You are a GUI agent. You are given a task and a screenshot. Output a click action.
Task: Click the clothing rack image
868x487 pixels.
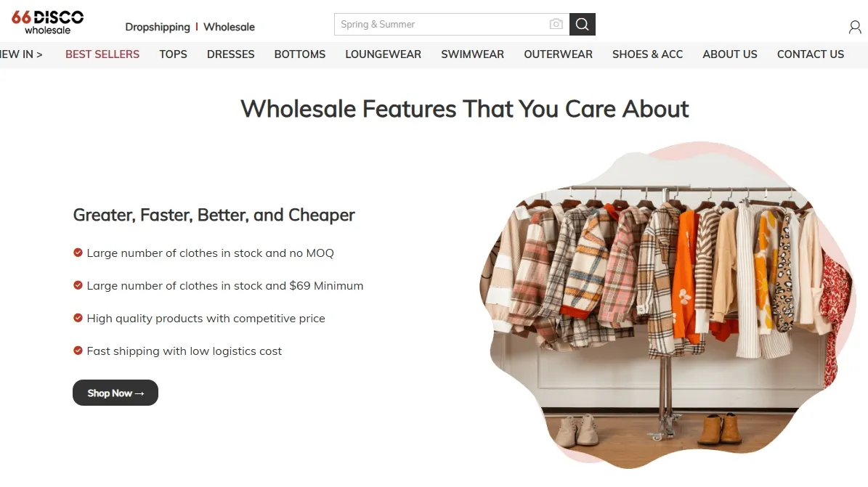pos(667,304)
